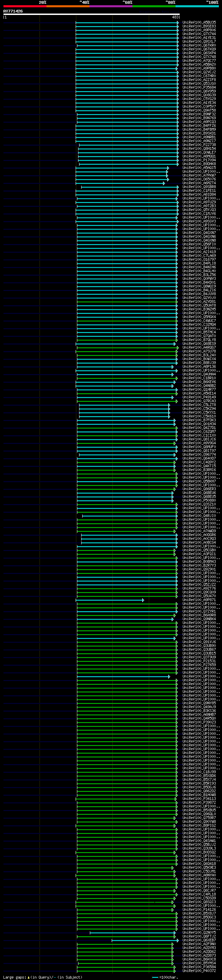The image size is (222, 980).
Task: Click label UniRef100_A8P136
Action: tap(199, 367)
